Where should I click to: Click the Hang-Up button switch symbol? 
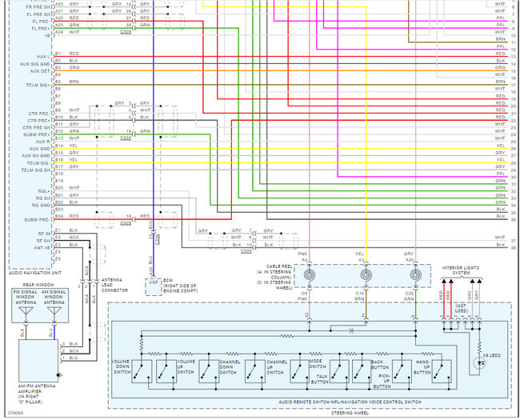pos(442,371)
